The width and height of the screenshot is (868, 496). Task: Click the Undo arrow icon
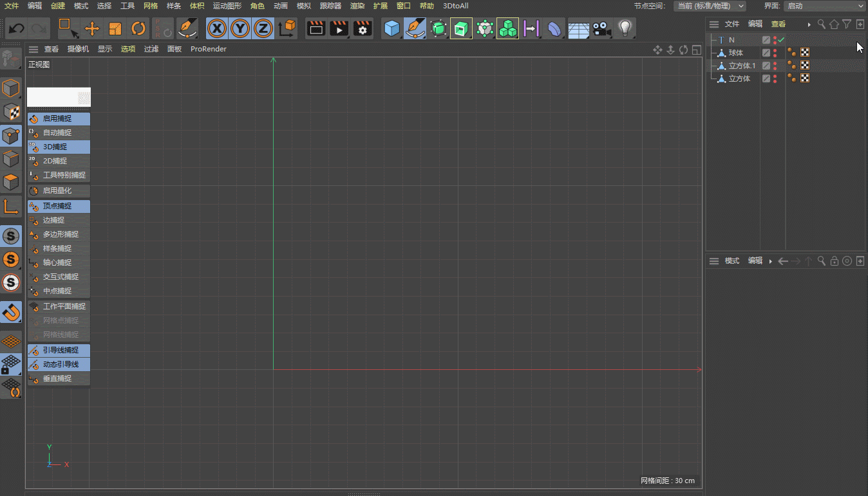[x=17, y=28]
